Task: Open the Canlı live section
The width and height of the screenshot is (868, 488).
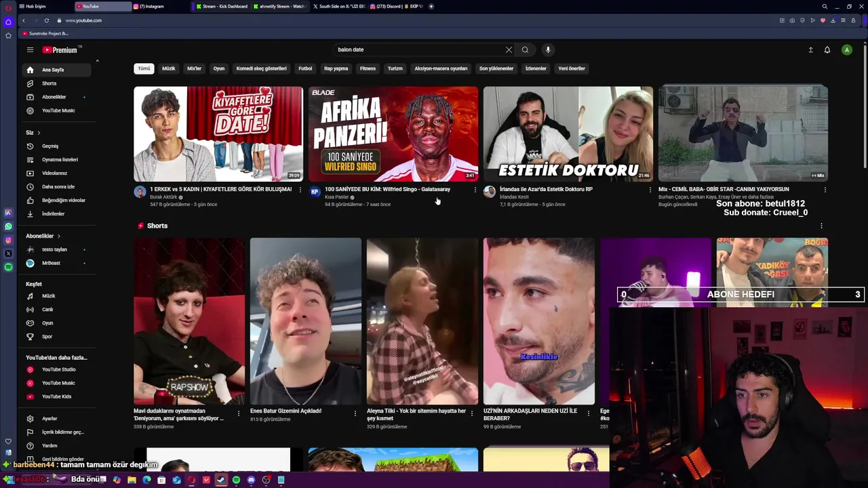Action: coord(57,309)
